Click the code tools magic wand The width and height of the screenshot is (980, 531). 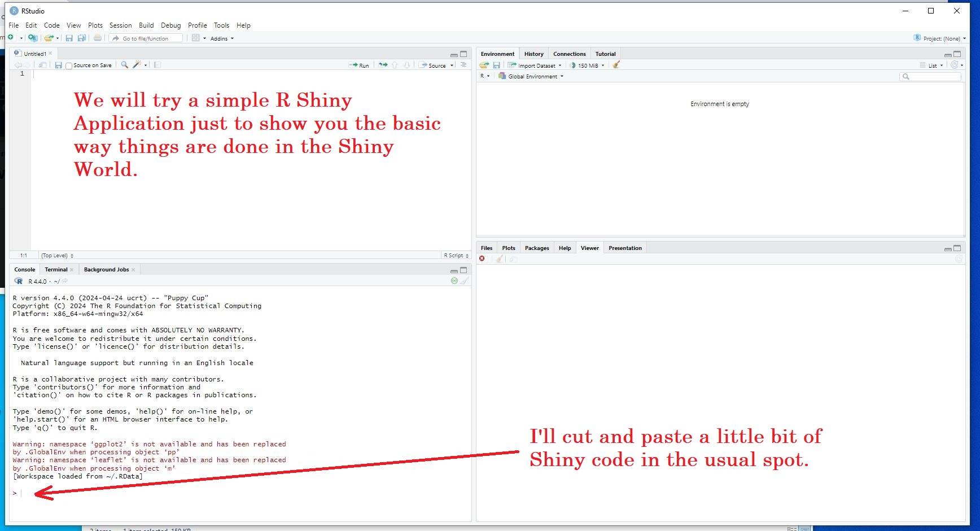click(x=137, y=65)
